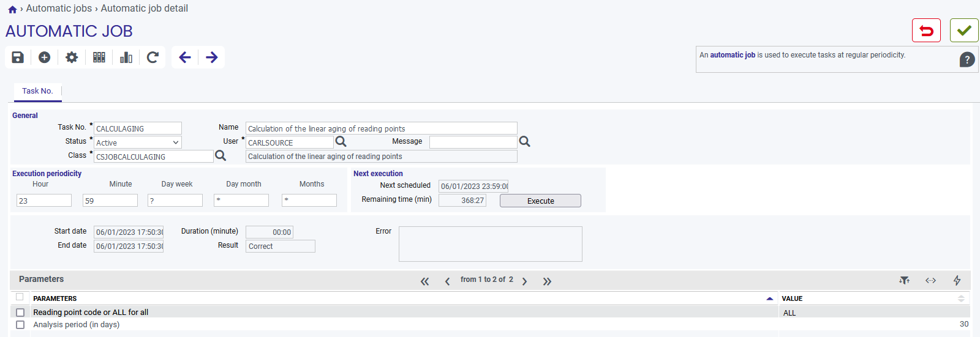Go to next page of parameters
This screenshot has width=980, height=337.
pos(524,281)
